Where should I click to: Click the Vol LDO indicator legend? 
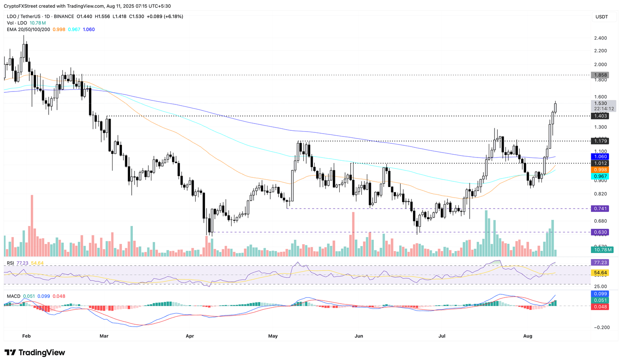pos(16,23)
